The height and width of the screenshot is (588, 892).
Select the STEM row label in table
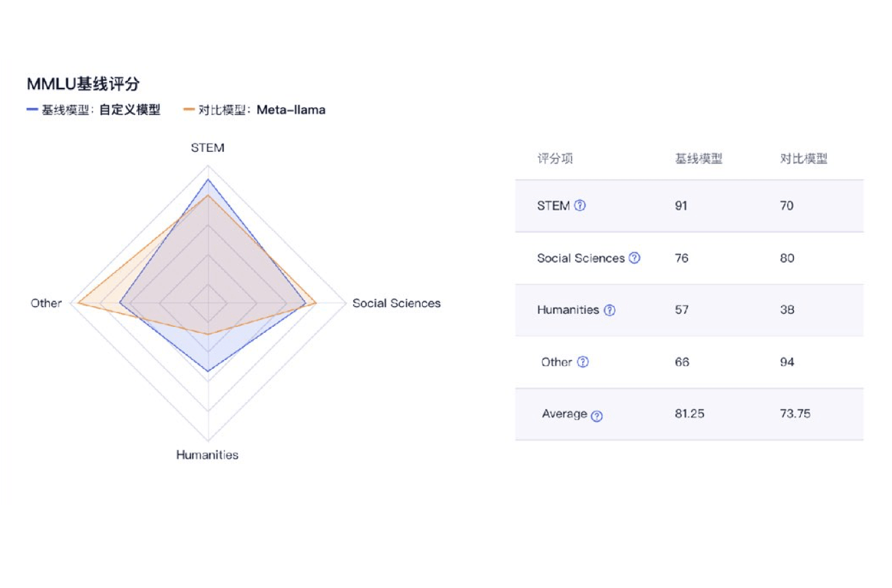[x=554, y=206]
